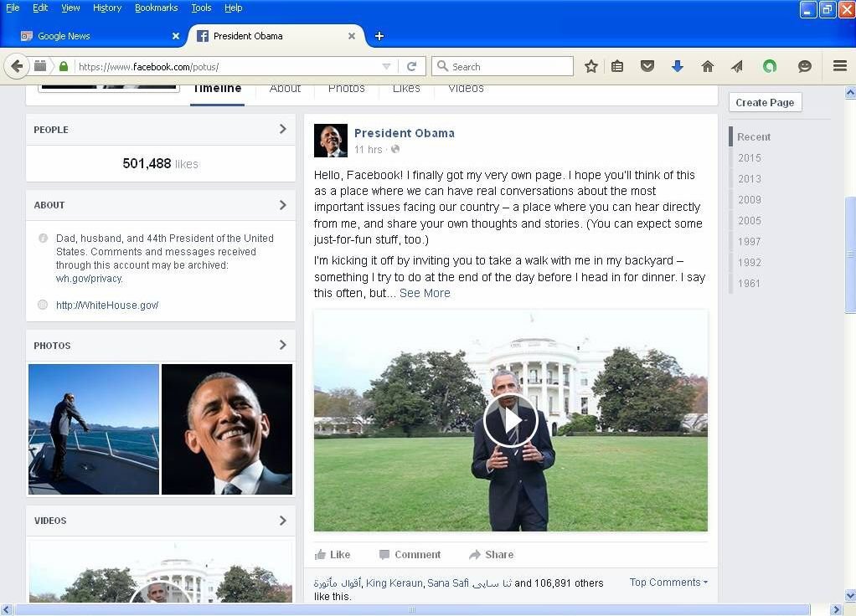Open the chat smiley icon
The height and width of the screenshot is (616, 856).
click(x=804, y=67)
